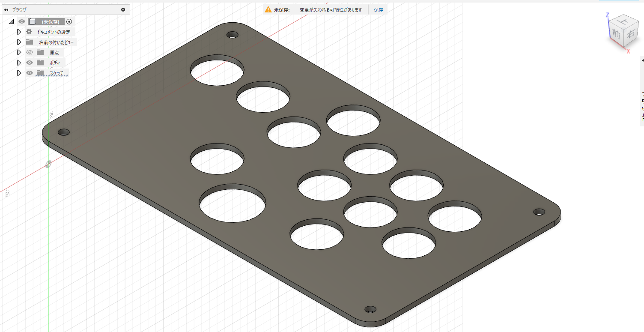Click the red X axis label on ViewCube

click(628, 51)
